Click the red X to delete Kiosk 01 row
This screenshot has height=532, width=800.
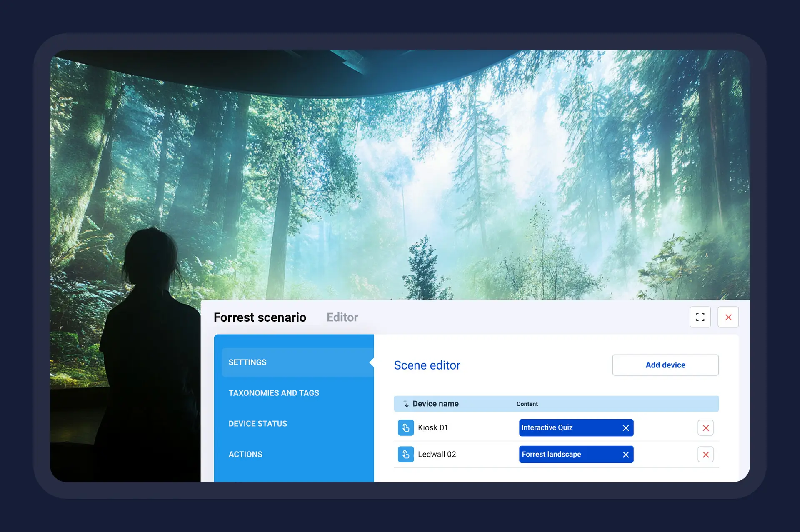click(x=705, y=427)
